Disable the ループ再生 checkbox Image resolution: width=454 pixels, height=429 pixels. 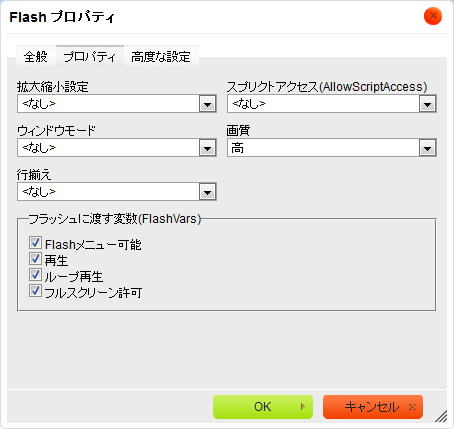[35, 275]
